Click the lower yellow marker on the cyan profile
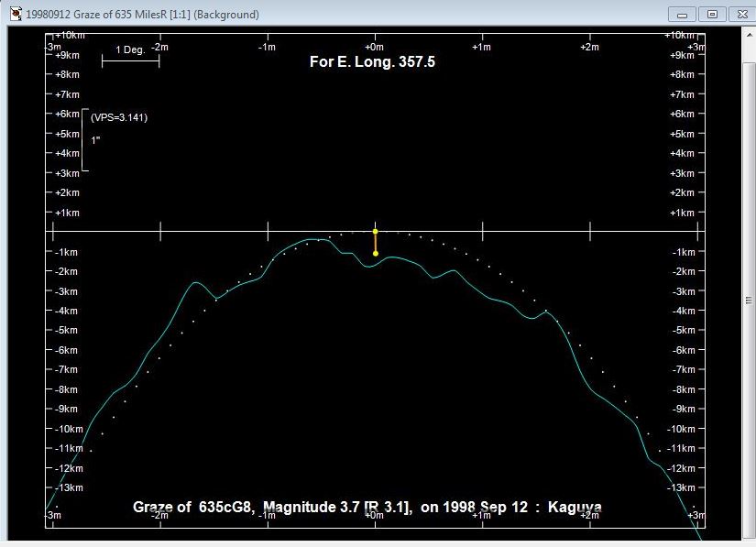The image size is (756, 547). point(375,253)
